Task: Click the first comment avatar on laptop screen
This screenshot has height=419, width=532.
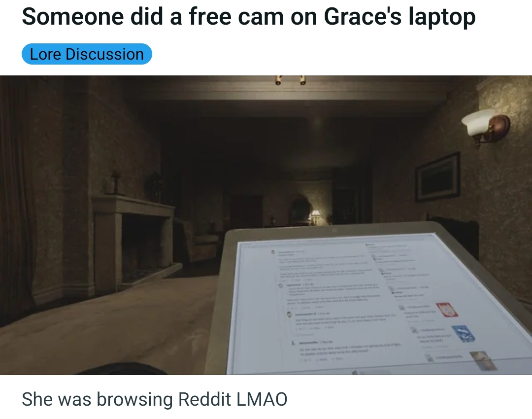Action: pyautogui.click(x=272, y=252)
